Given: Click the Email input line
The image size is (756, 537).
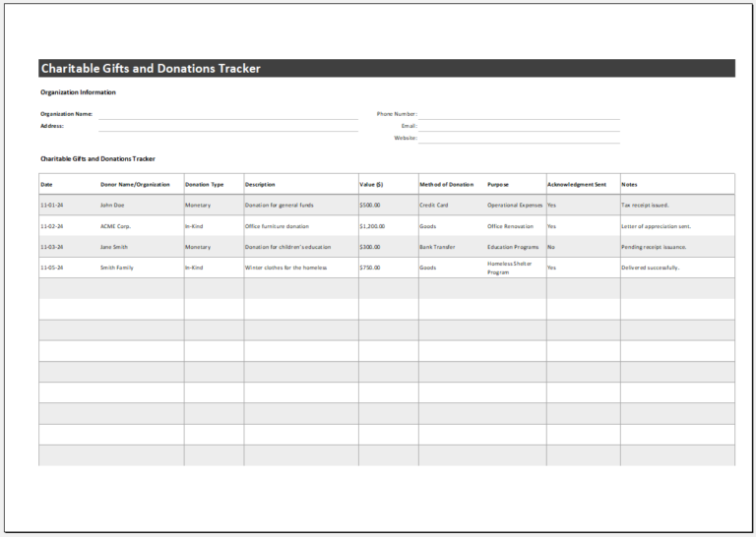Looking at the screenshot, I should pyautogui.click(x=519, y=126).
